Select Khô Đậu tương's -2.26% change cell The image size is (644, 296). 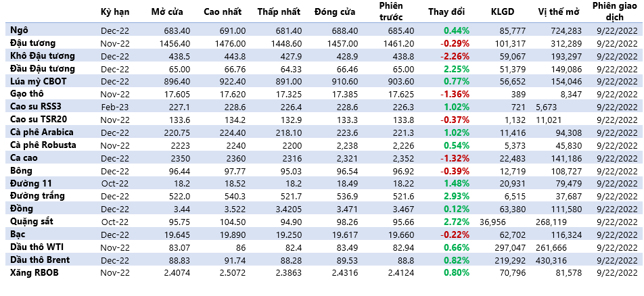[456, 55]
